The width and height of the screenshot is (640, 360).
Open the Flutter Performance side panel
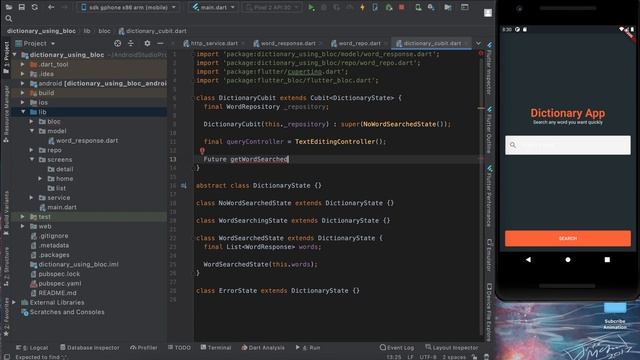click(x=489, y=196)
